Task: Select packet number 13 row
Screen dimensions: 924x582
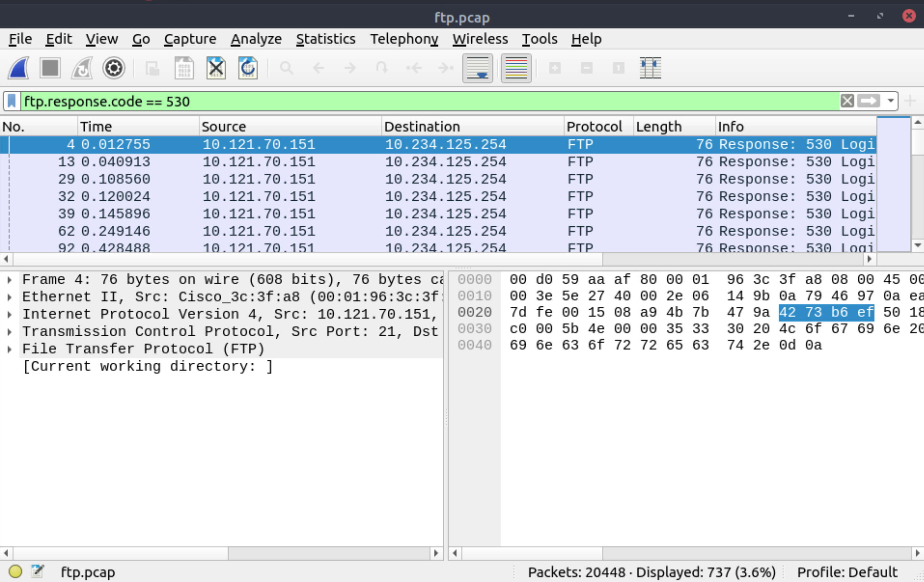Action: pyautogui.click(x=438, y=162)
